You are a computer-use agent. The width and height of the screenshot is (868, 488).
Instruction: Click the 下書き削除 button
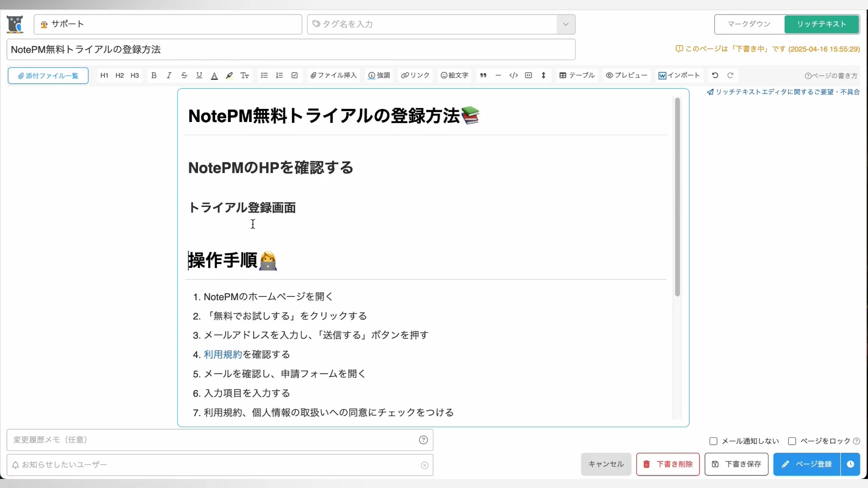coord(668,465)
